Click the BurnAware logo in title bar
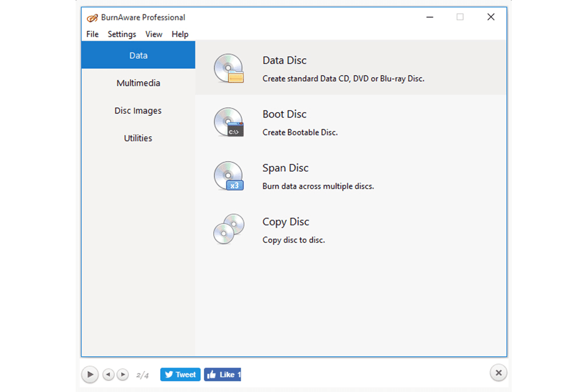This screenshot has height=392, width=588. point(92,17)
